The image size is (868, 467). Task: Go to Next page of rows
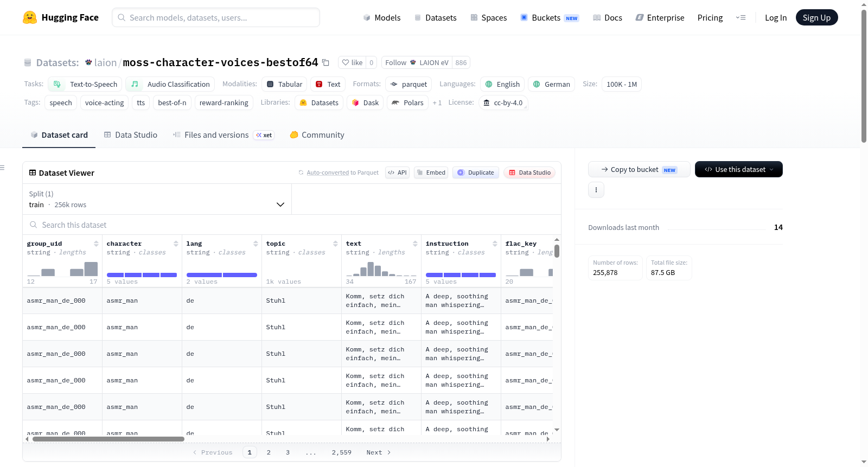coord(379,452)
